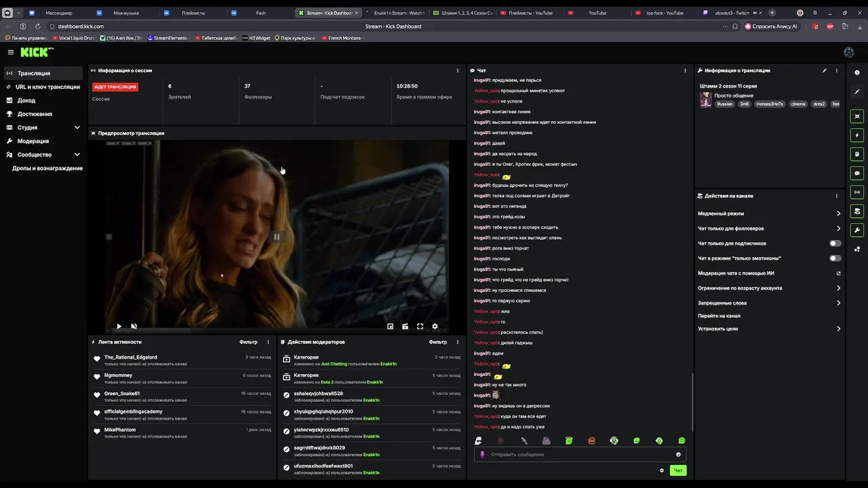Toggle the chat bubble widget icon in sidebar
The image size is (868, 488).
[x=857, y=173]
